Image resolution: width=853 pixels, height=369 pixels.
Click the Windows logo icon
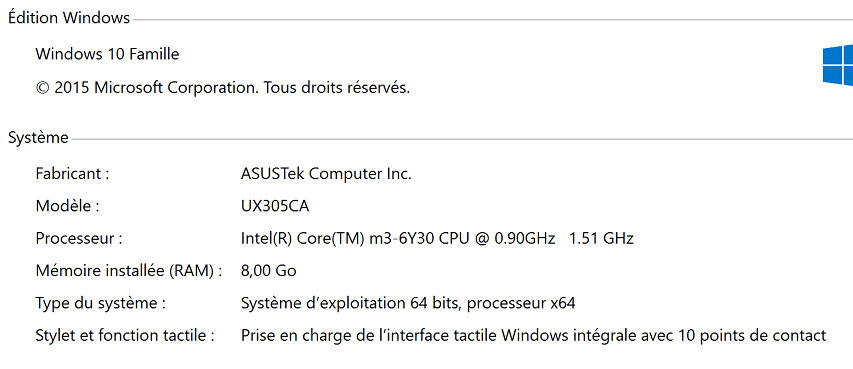coord(838,65)
